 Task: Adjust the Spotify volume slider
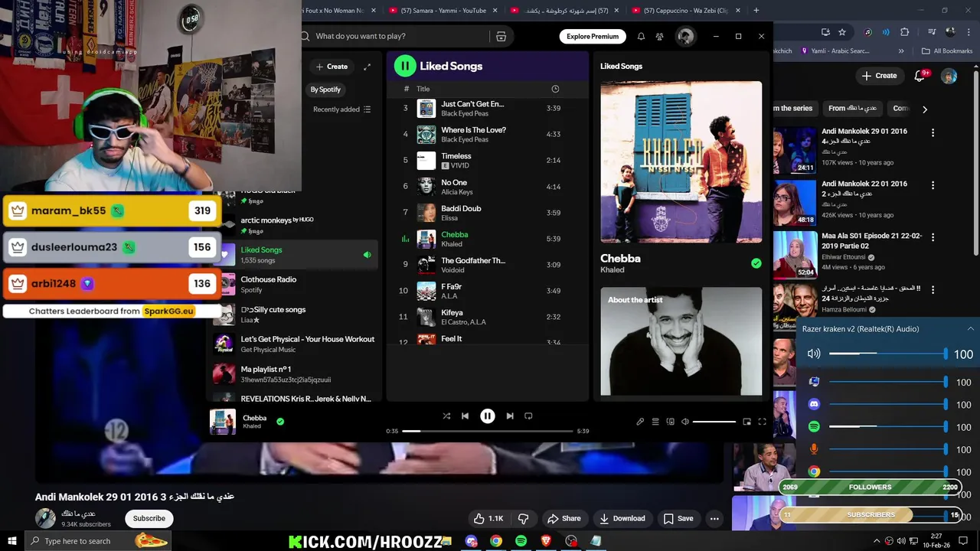714,422
